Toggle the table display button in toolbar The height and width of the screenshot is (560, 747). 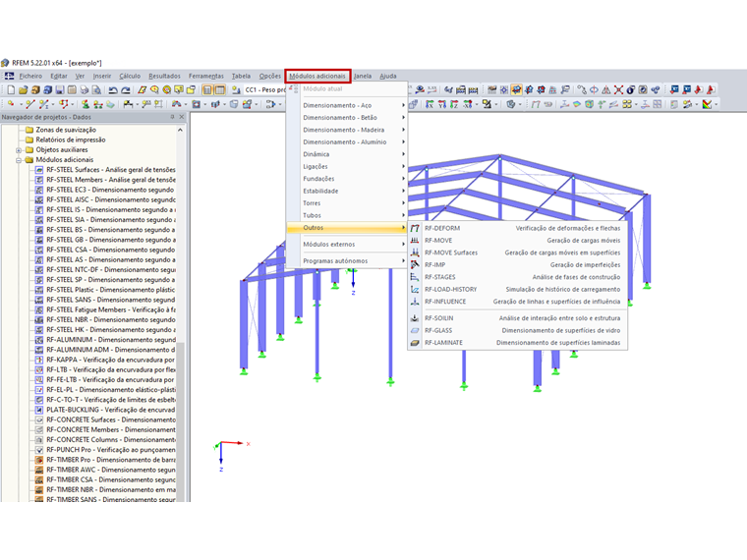tap(219, 89)
